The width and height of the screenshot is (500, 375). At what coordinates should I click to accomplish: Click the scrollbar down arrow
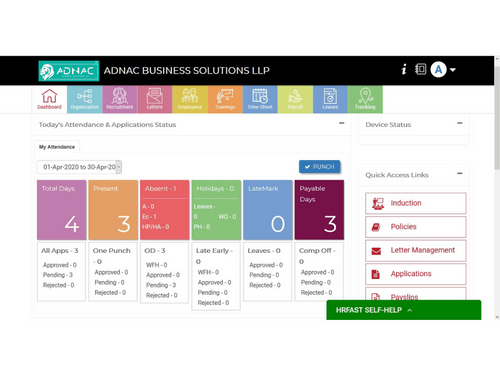(497, 317)
